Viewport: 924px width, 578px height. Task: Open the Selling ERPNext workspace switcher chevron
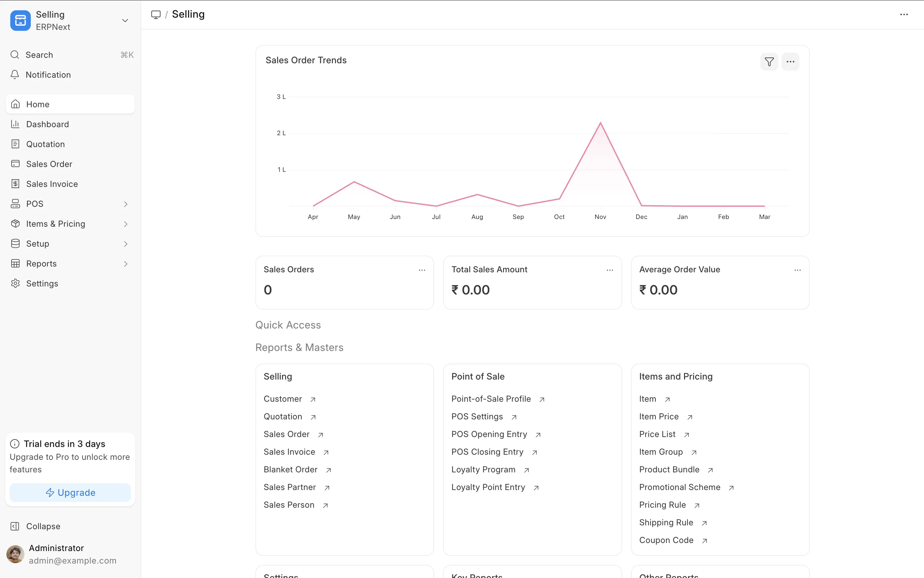[125, 21]
